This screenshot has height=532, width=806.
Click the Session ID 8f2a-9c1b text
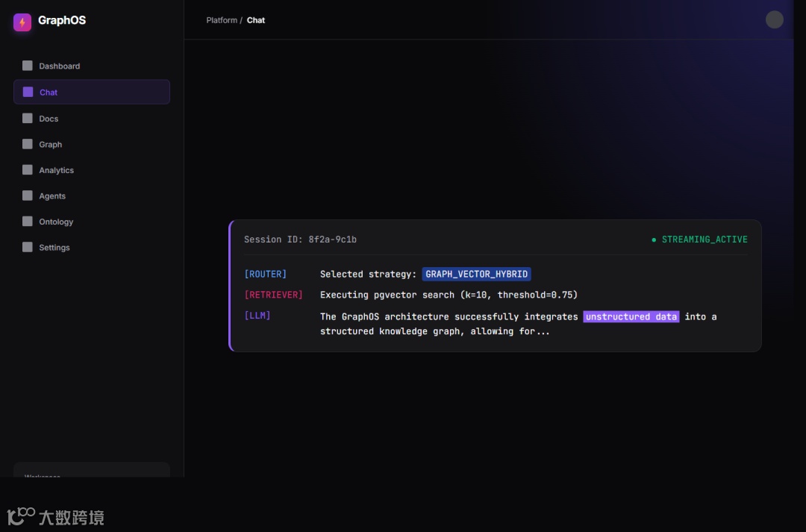click(300, 240)
